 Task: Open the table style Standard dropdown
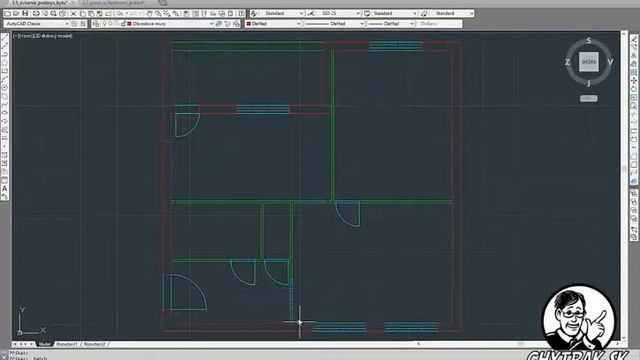tap(394, 13)
